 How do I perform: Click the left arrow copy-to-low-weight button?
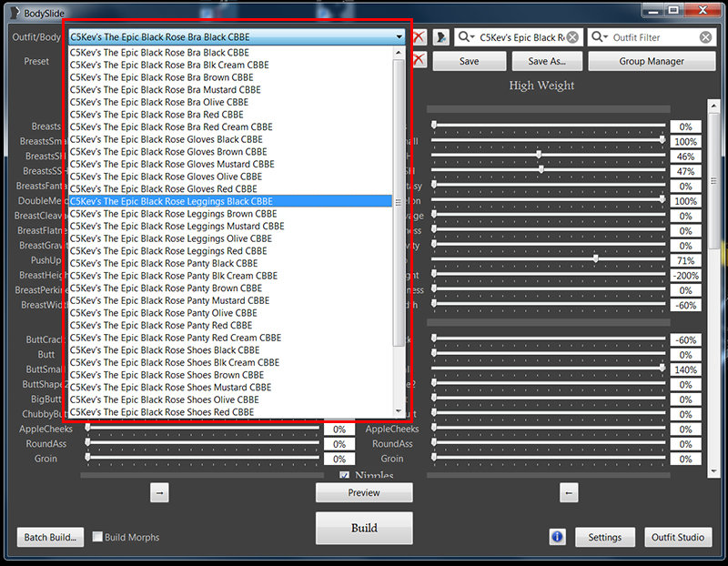coord(569,492)
